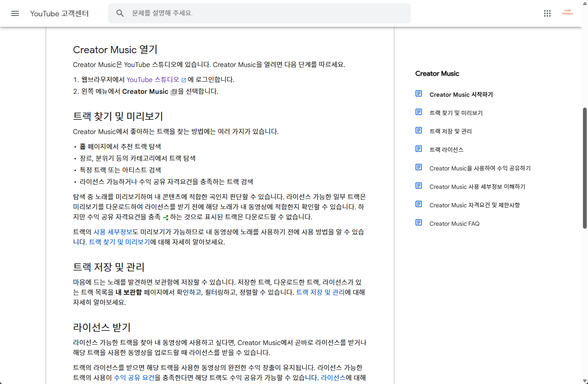Click the Creator Music 열기 heading
Viewport: 588px width, 384px height.
click(x=115, y=50)
